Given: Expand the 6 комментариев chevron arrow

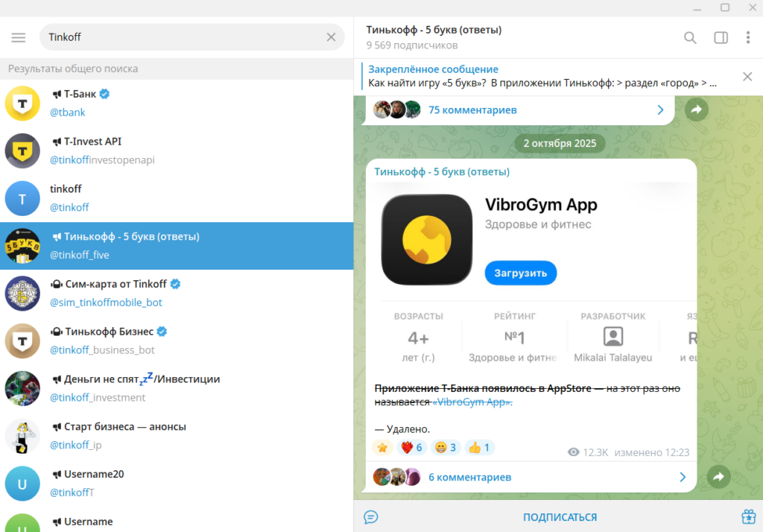Looking at the screenshot, I should [683, 478].
